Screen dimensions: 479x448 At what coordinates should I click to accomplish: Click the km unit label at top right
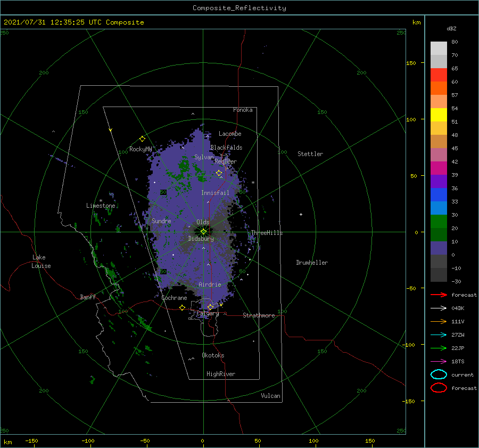[x=416, y=22]
